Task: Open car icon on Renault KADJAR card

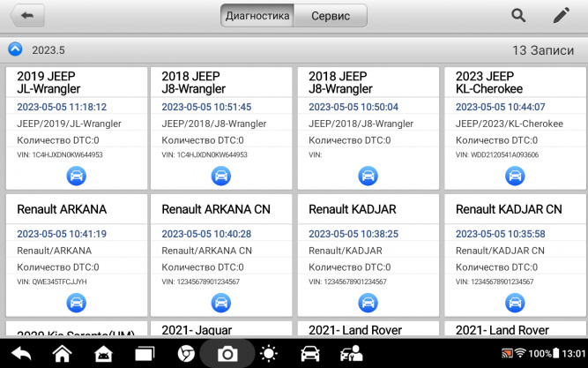Action: (x=368, y=303)
